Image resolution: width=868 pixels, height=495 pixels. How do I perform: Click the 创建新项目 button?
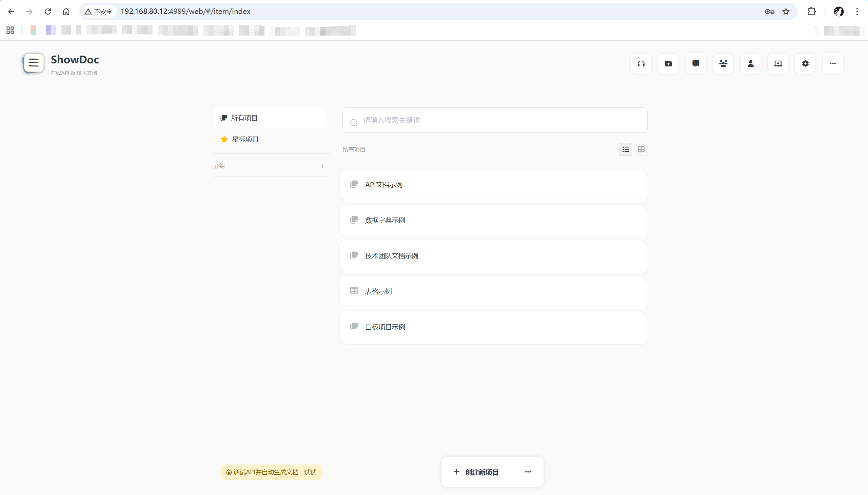(476, 472)
